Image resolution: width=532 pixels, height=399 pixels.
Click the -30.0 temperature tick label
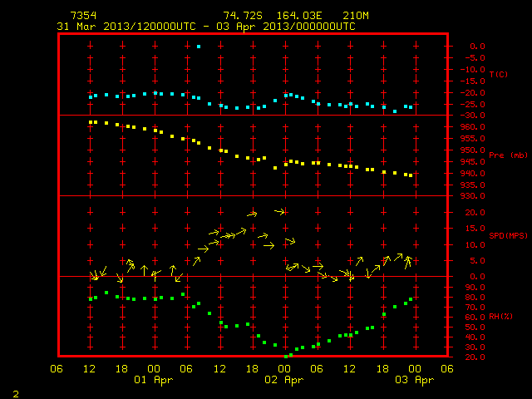[473, 116]
